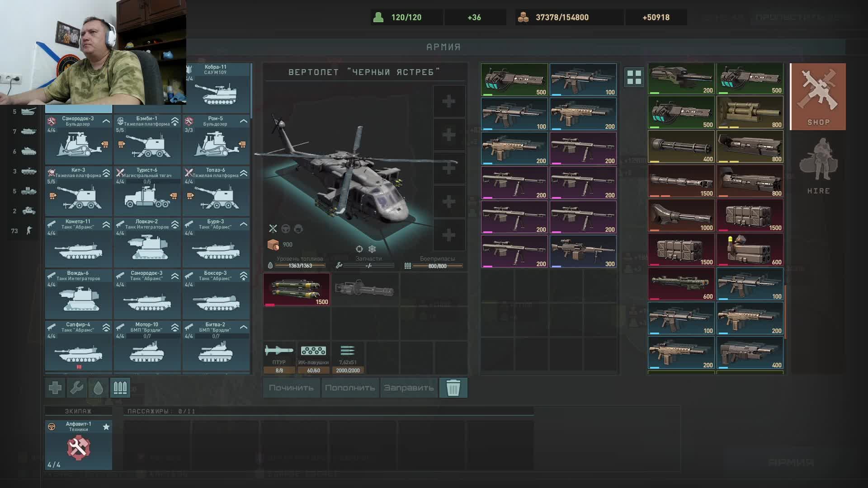Click the plus heal filter icon
868x488 pixels.
coord(55,388)
